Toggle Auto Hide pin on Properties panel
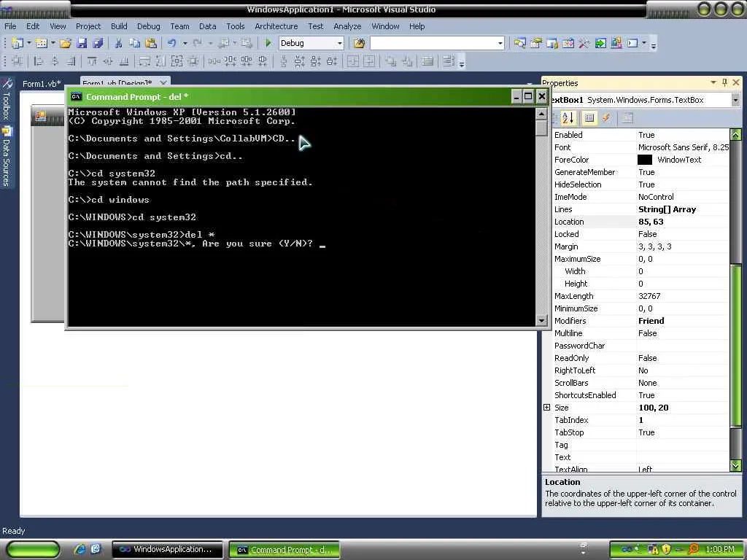 [x=724, y=82]
